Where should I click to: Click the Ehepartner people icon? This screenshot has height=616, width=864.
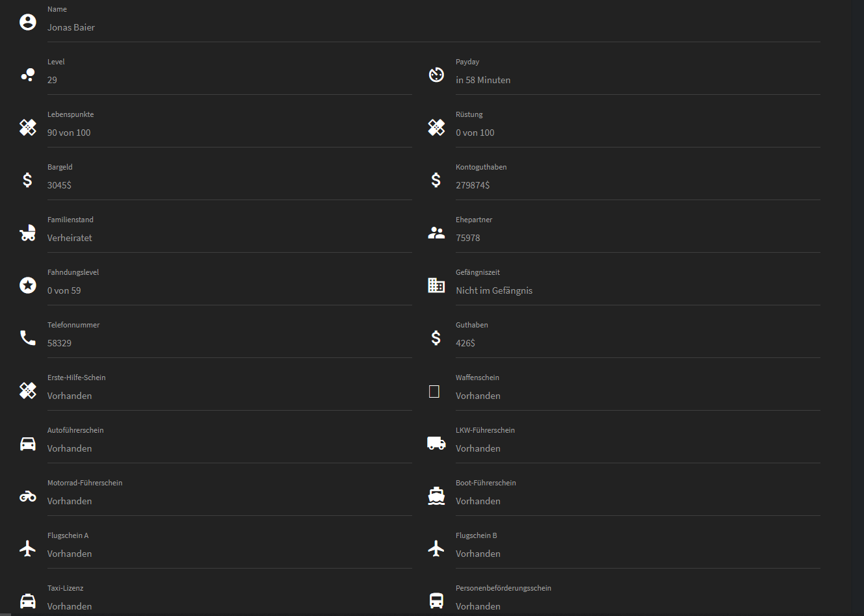click(436, 233)
